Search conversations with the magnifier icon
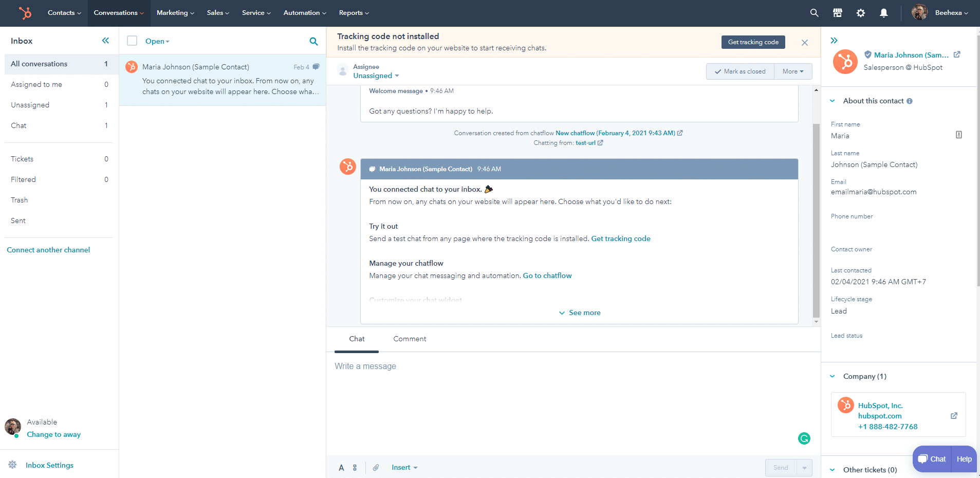 click(x=313, y=41)
